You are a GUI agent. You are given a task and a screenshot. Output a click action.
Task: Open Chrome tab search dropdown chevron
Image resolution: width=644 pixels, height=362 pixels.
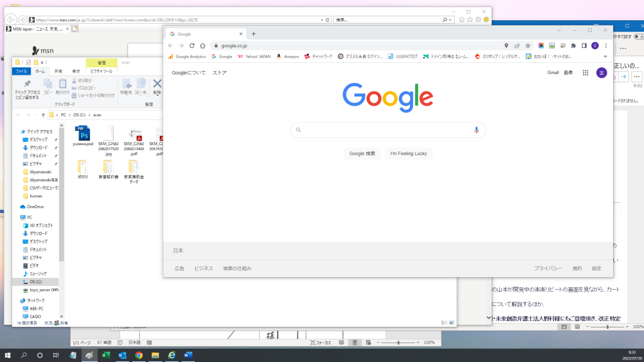click(559, 30)
